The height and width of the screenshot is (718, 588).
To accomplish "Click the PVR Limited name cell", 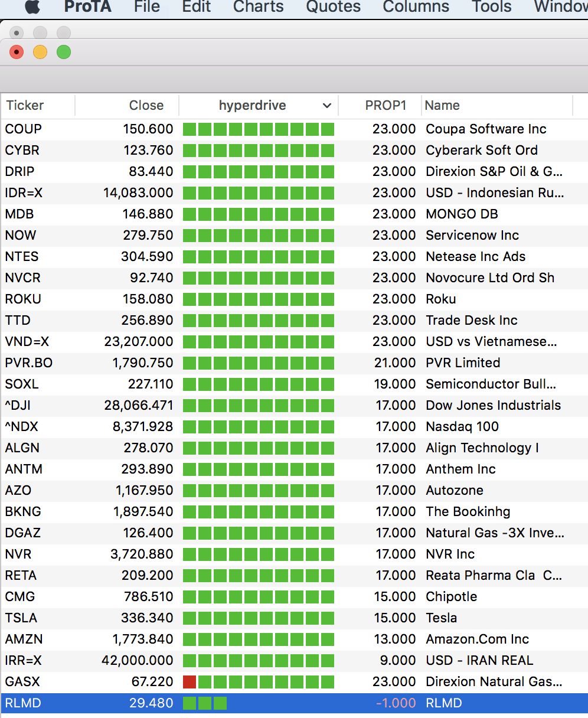I will (463, 363).
